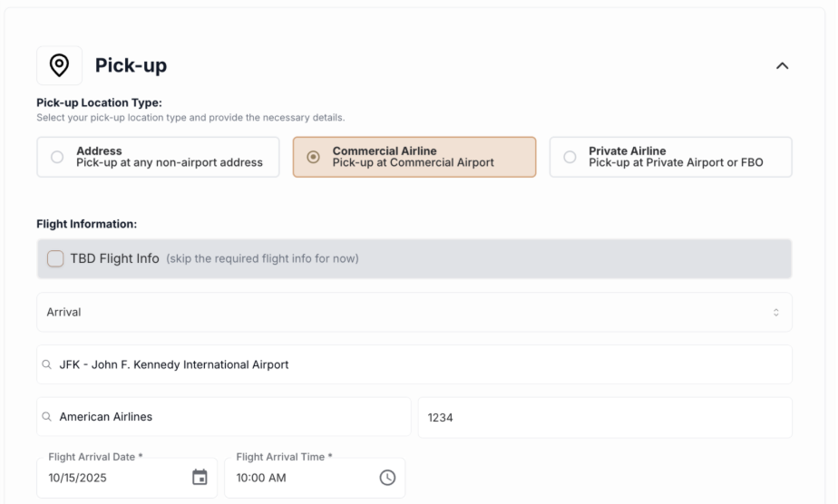Viewport: 838px width, 504px height.
Task: Select the Private Airline radio option
Action: tap(570, 157)
